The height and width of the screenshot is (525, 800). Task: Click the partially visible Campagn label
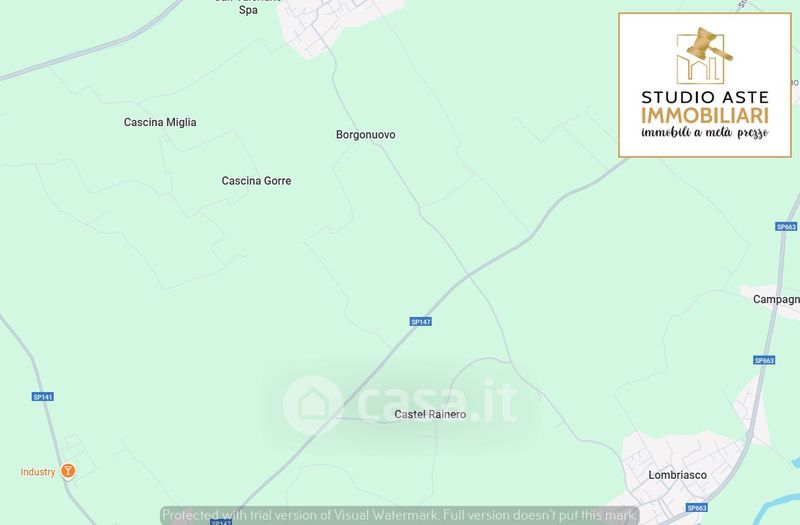(x=776, y=299)
